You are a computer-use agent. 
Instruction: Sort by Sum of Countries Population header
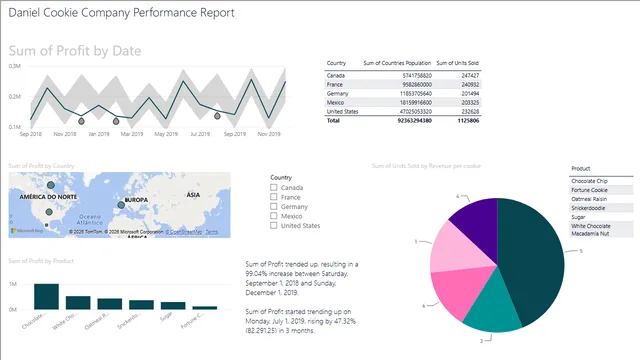(x=397, y=63)
